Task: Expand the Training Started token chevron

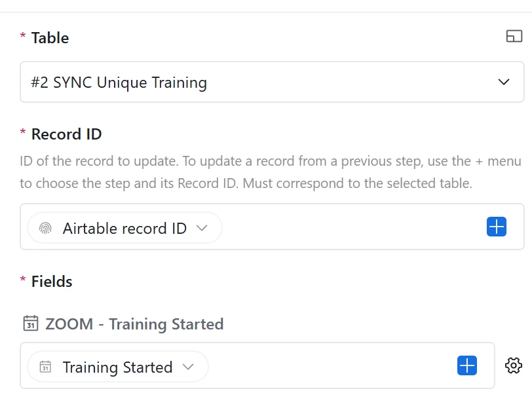Action: coord(188,367)
